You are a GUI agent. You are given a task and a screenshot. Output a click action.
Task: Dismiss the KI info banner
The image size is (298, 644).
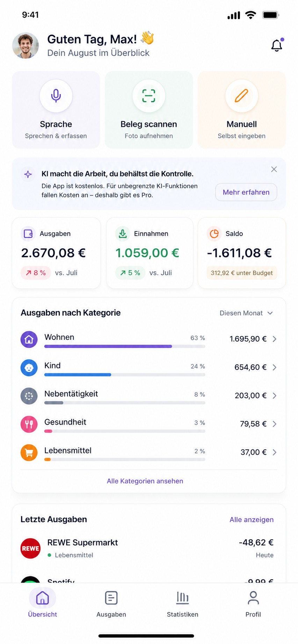point(274,169)
